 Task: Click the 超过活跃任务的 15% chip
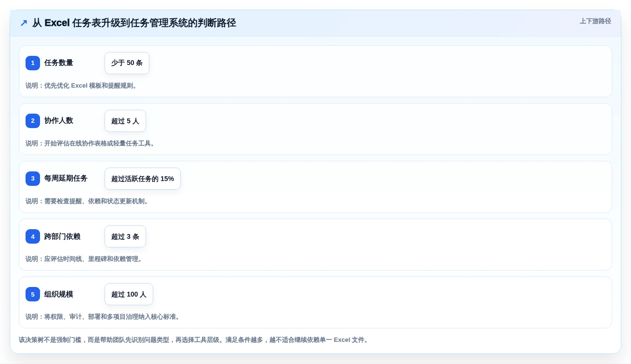[x=143, y=179]
